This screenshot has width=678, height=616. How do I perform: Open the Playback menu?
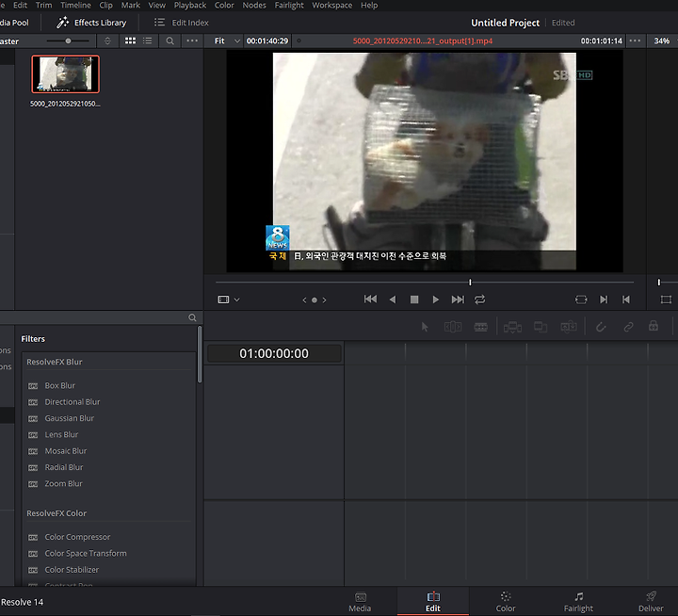190,6
